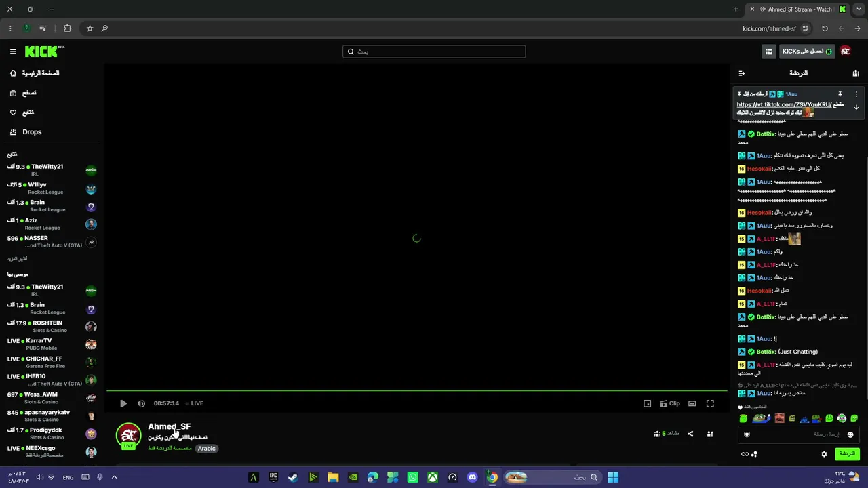Open chat identity badge icon
Image resolution: width=868 pixels, height=488 pixels.
(x=747, y=434)
